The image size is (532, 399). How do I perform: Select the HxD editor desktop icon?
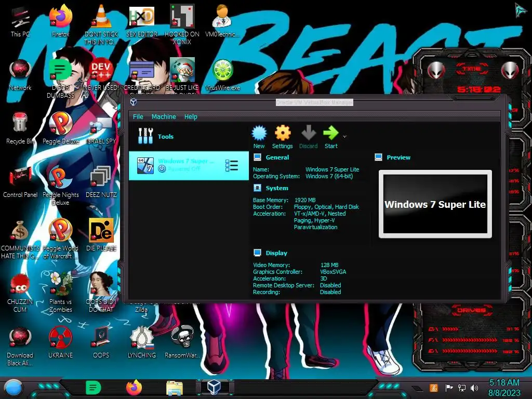142,17
